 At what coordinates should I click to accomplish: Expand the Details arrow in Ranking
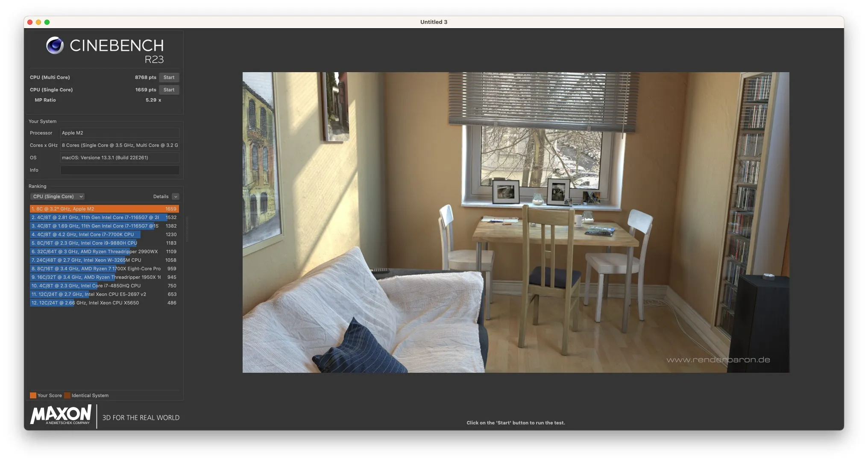coord(176,196)
